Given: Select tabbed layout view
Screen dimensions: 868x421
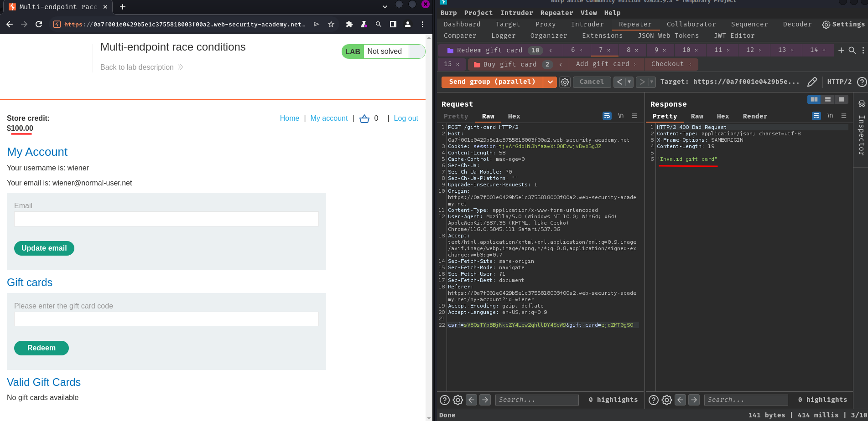Looking at the screenshot, I should [x=842, y=99].
